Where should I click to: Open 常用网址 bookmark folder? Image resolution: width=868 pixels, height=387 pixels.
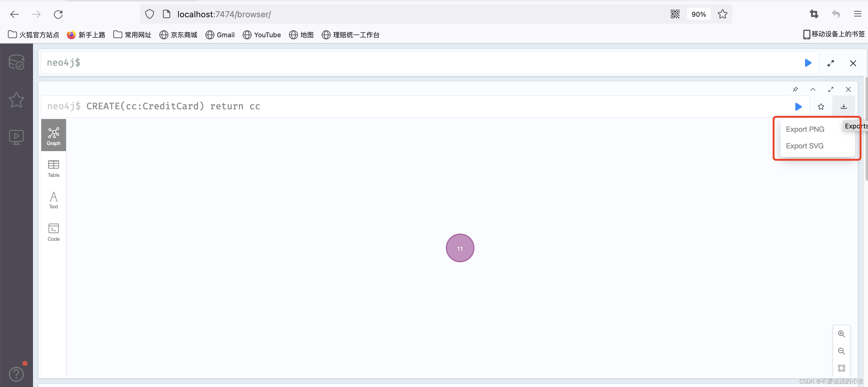[132, 35]
